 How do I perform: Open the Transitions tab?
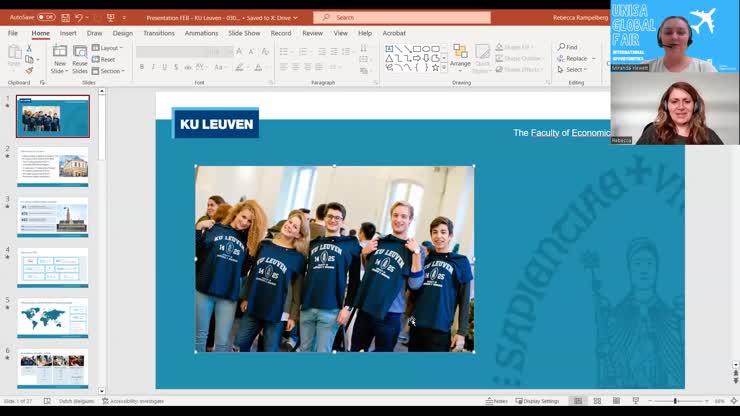click(x=158, y=33)
